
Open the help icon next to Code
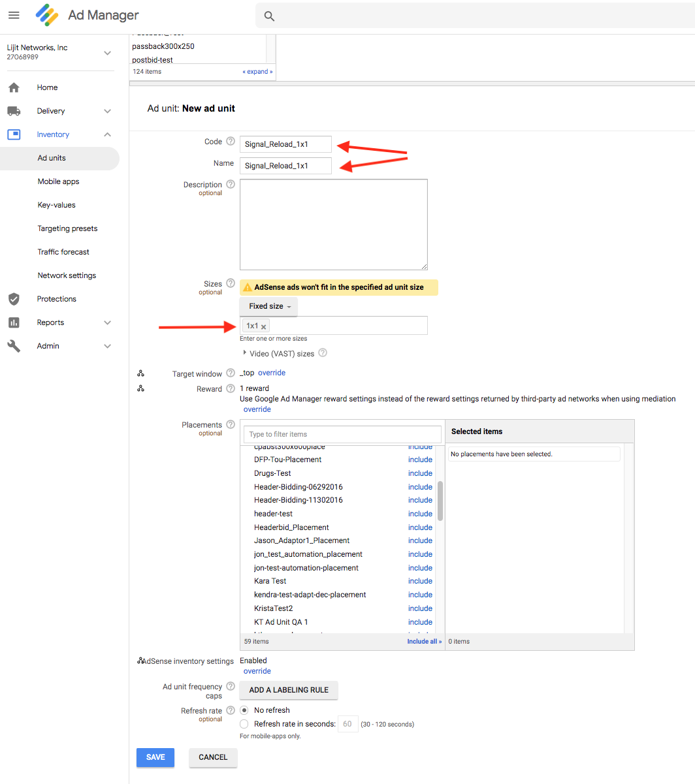(231, 140)
